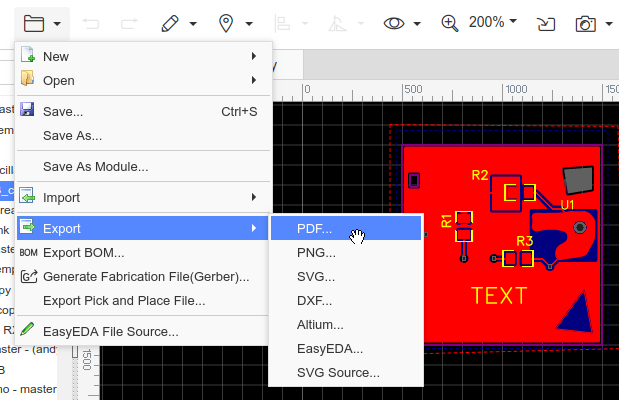
Task: Click the Open folder icon in menu
Action: (x=27, y=78)
